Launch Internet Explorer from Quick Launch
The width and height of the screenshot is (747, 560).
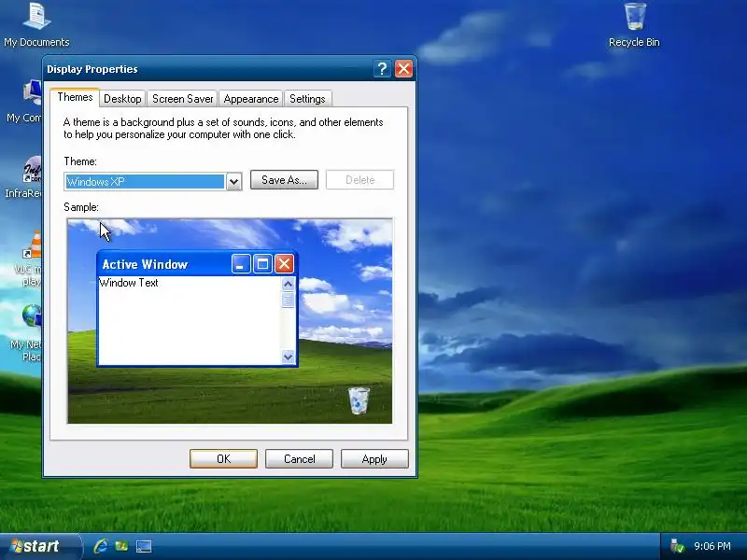point(101,546)
